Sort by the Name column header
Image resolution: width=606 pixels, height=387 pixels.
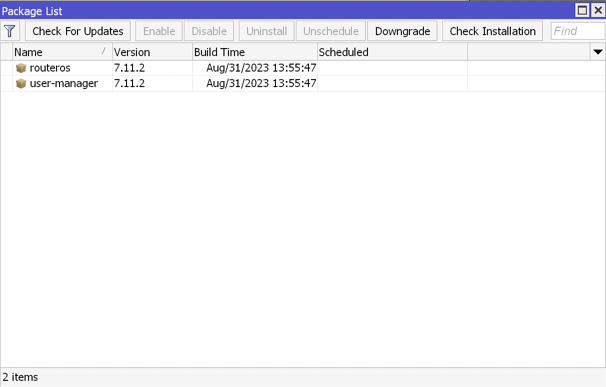pyautogui.click(x=62, y=52)
